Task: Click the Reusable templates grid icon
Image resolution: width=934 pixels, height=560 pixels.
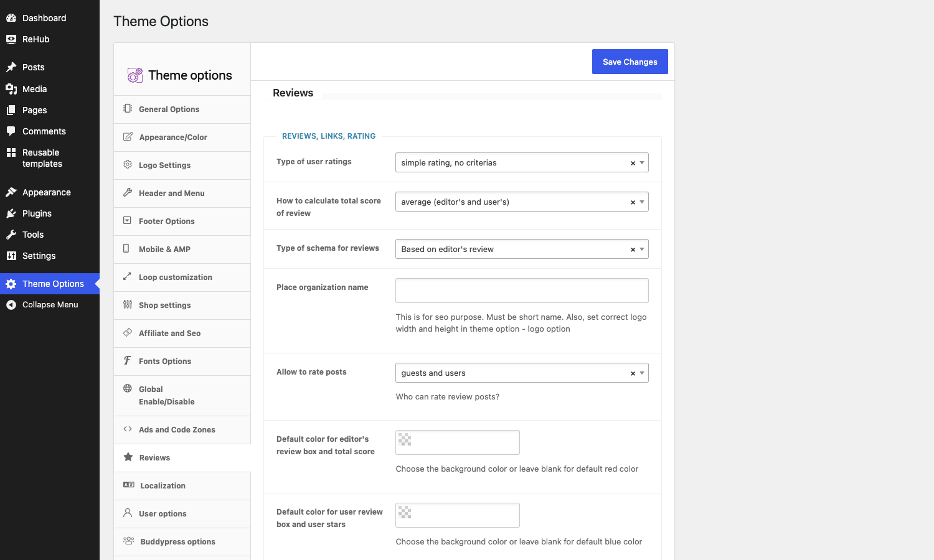Action: (x=11, y=152)
